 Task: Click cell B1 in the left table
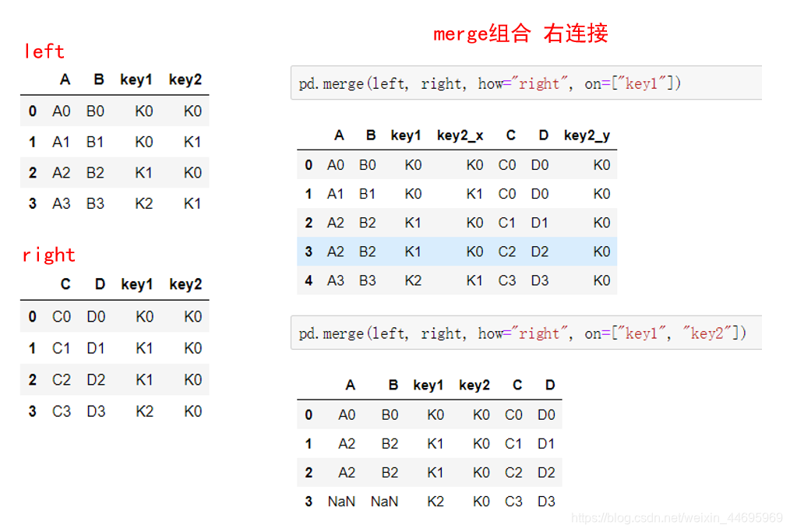95,142
